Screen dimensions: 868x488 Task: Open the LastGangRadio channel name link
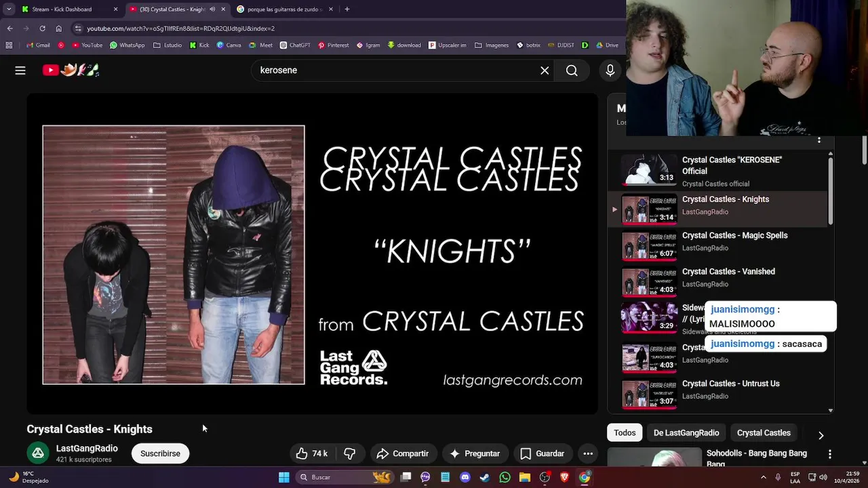coord(87,448)
